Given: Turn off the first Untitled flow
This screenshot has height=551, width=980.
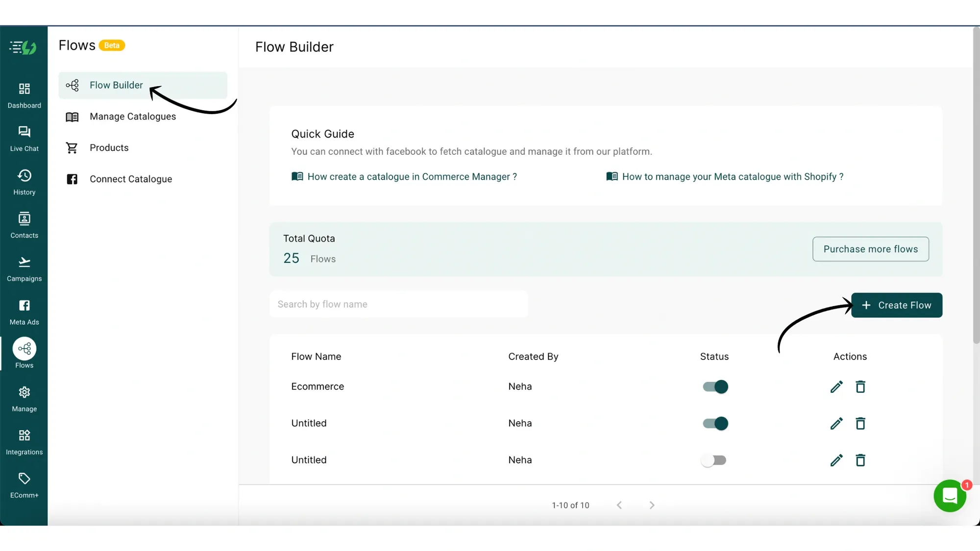Looking at the screenshot, I should click(714, 423).
